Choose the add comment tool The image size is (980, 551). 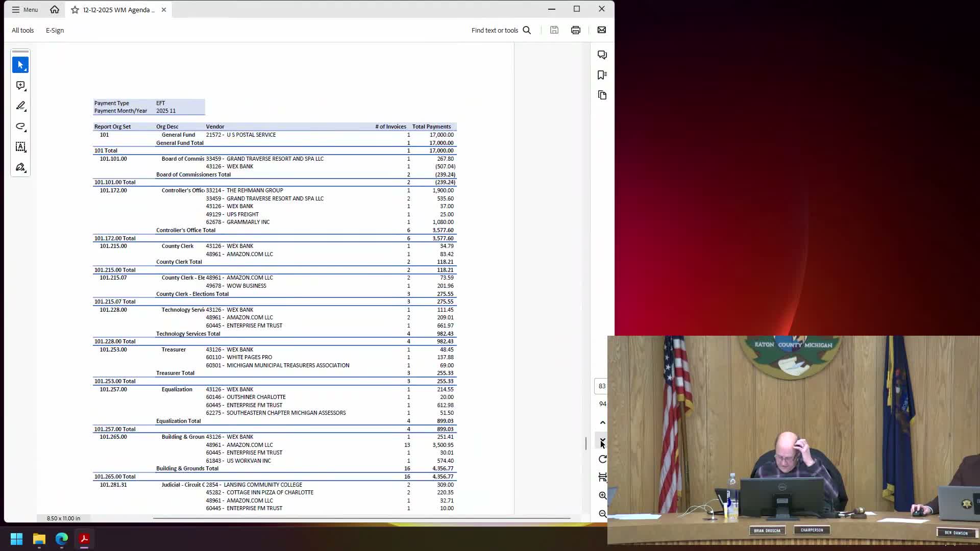click(20, 86)
